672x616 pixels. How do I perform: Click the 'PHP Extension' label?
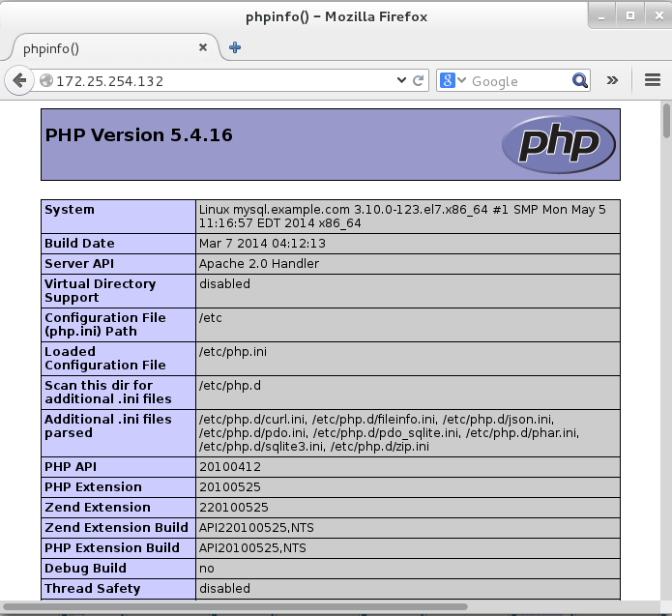pyautogui.click(x=93, y=487)
